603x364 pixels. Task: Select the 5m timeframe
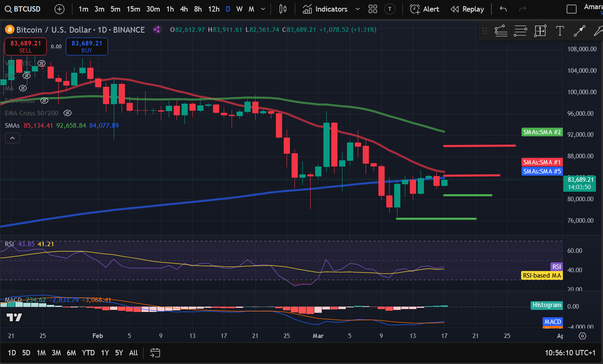click(115, 9)
